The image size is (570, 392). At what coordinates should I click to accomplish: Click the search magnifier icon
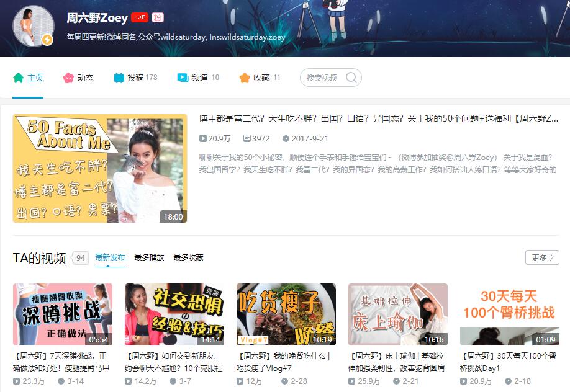[x=351, y=78]
